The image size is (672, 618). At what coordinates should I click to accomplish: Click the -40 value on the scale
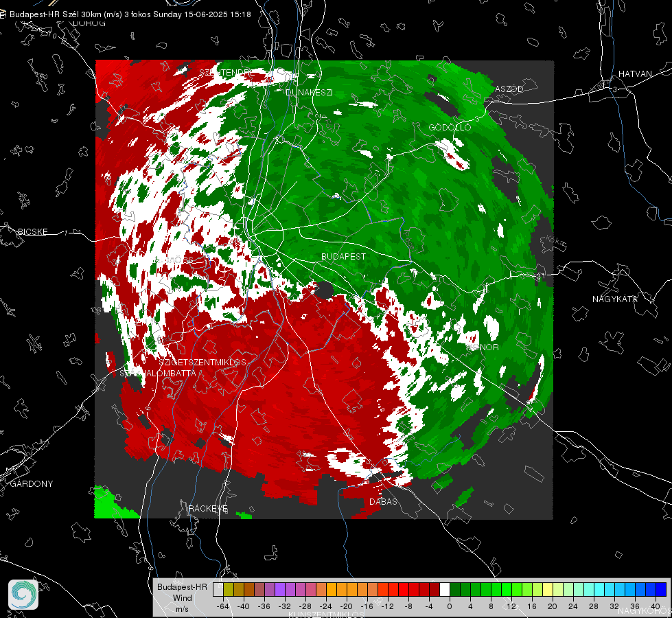(243, 606)
